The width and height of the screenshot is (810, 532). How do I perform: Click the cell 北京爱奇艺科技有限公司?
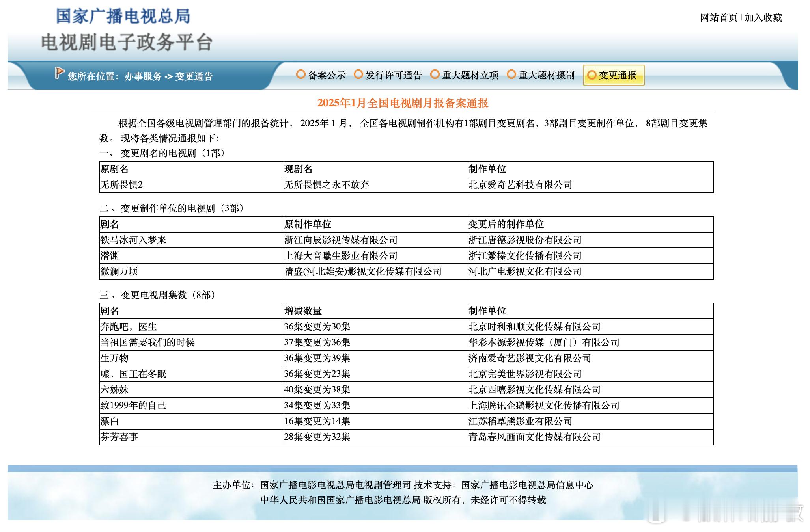pos(590,185)
